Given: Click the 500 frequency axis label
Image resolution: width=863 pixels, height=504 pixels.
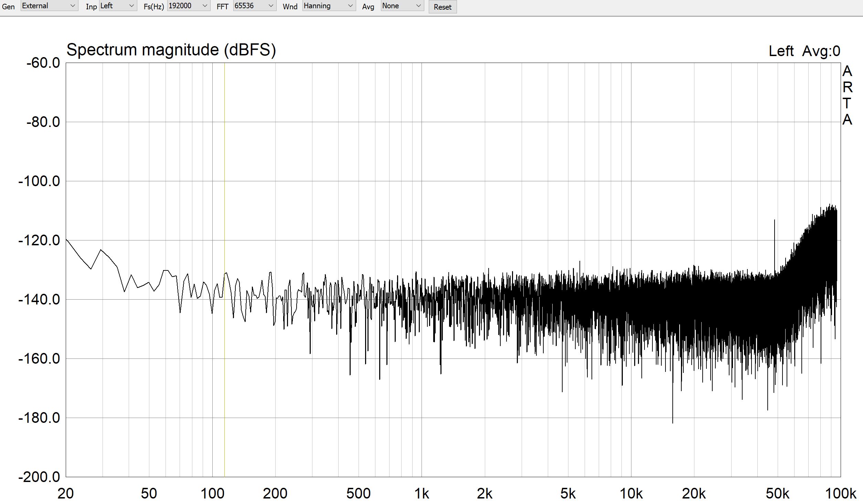Looking at the screenshot, I should (x=359, y=494).
